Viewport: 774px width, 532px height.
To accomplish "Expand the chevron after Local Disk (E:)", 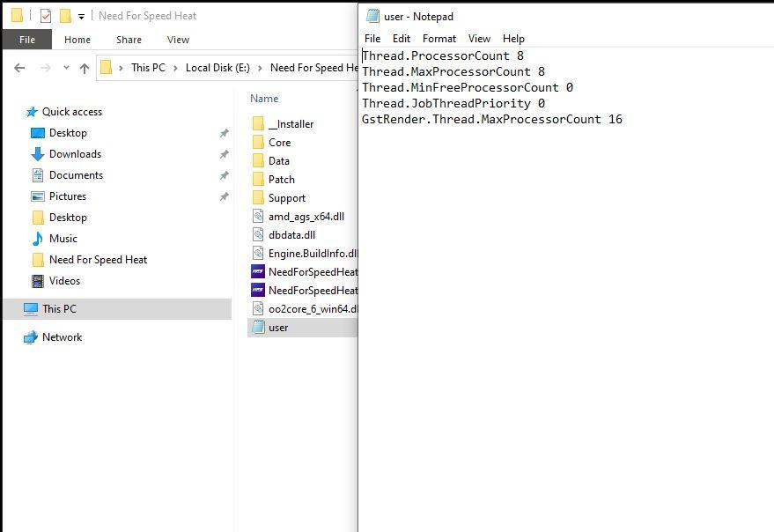I will pos(260,68).
